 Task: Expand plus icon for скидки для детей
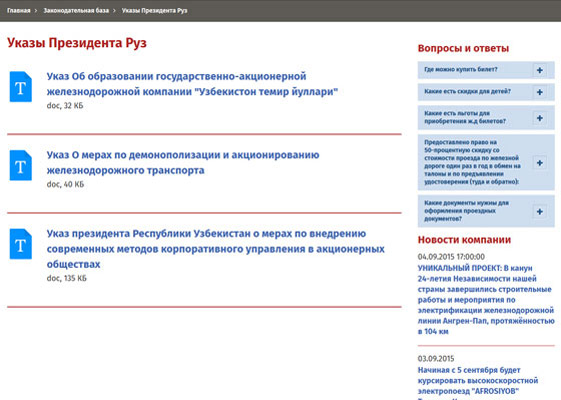(540, 92)
